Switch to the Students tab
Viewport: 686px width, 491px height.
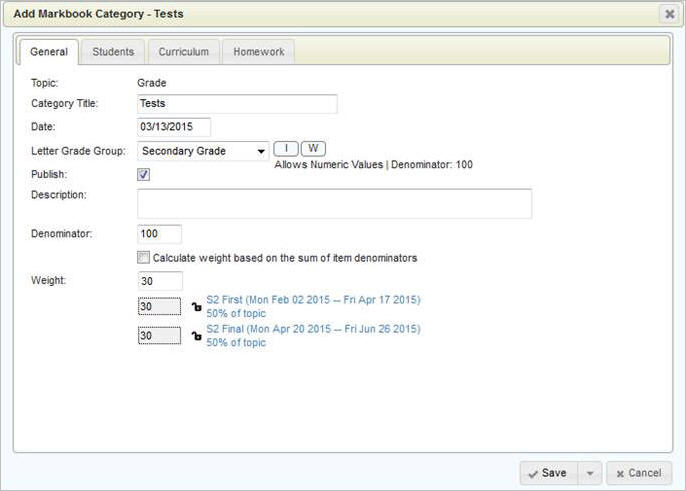(113, 52)
